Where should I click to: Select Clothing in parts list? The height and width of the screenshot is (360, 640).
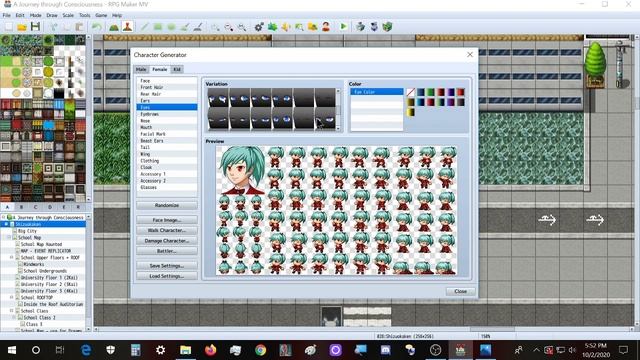click(167, 161)
